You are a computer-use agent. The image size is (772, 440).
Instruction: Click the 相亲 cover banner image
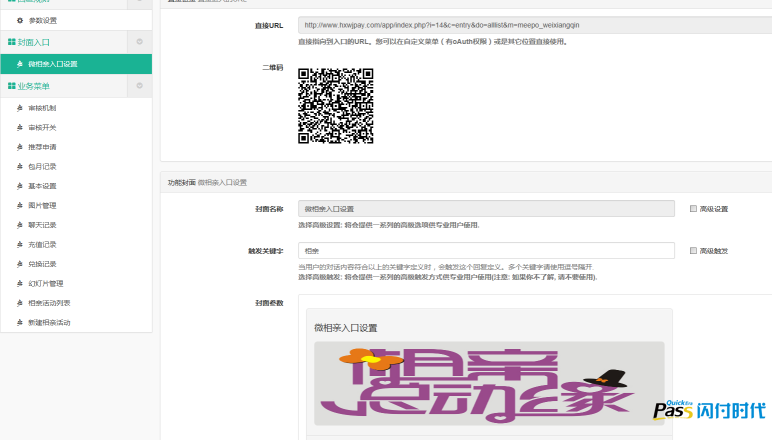click(x=489, y=383)
